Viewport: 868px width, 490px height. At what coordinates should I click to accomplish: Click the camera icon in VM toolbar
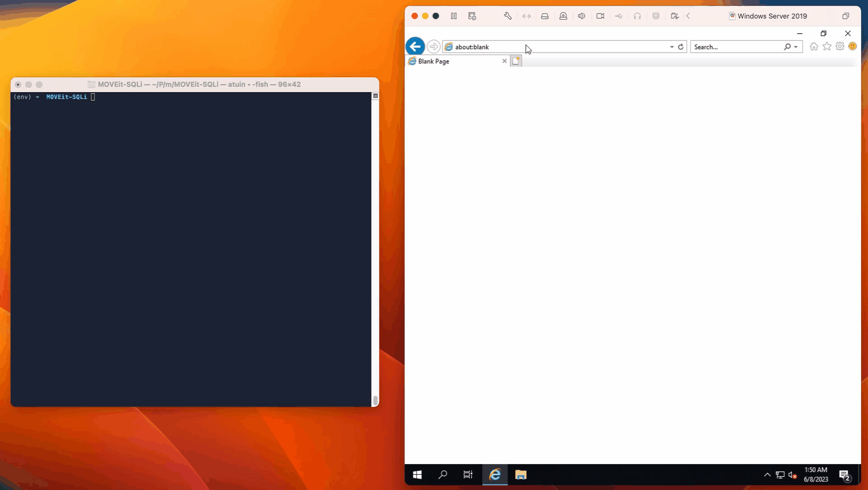click(600, 16)
